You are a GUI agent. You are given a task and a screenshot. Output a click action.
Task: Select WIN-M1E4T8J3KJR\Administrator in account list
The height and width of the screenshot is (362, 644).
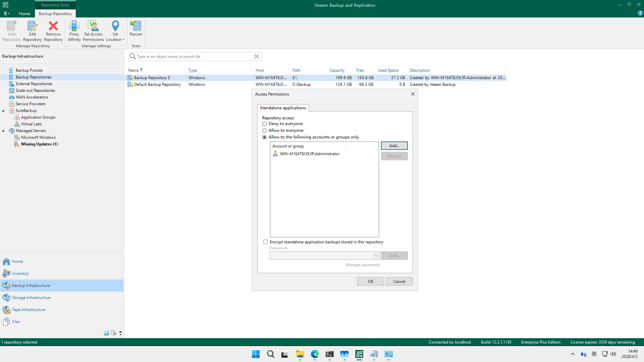(x=309, y=154)
